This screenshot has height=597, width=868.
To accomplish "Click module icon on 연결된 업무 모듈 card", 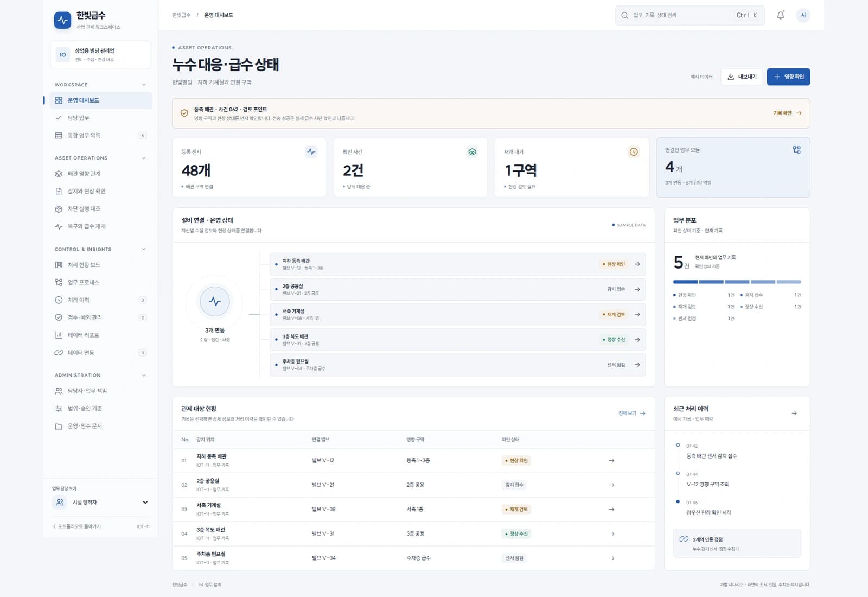I will tap(797, 150).
